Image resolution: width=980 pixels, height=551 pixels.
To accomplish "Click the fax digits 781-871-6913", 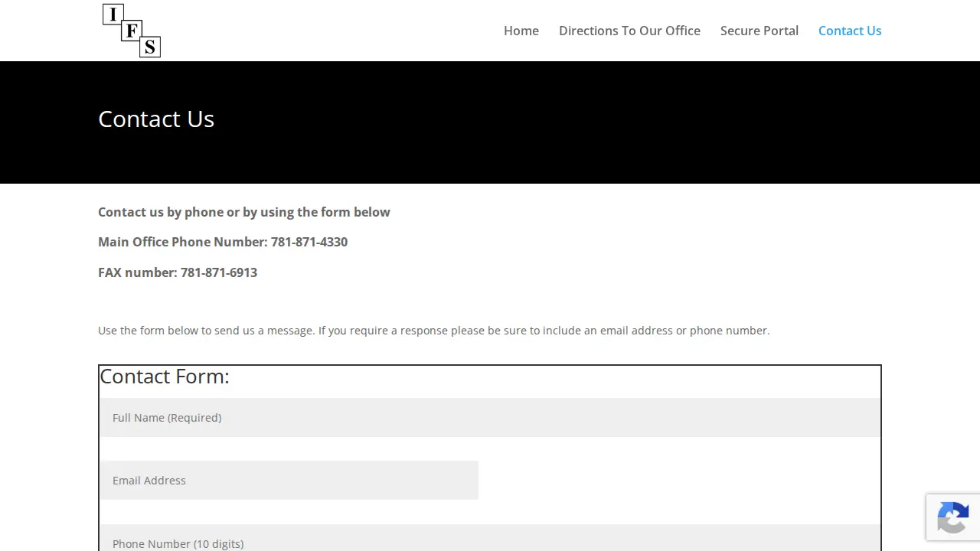I will click(x=219, y=272).
